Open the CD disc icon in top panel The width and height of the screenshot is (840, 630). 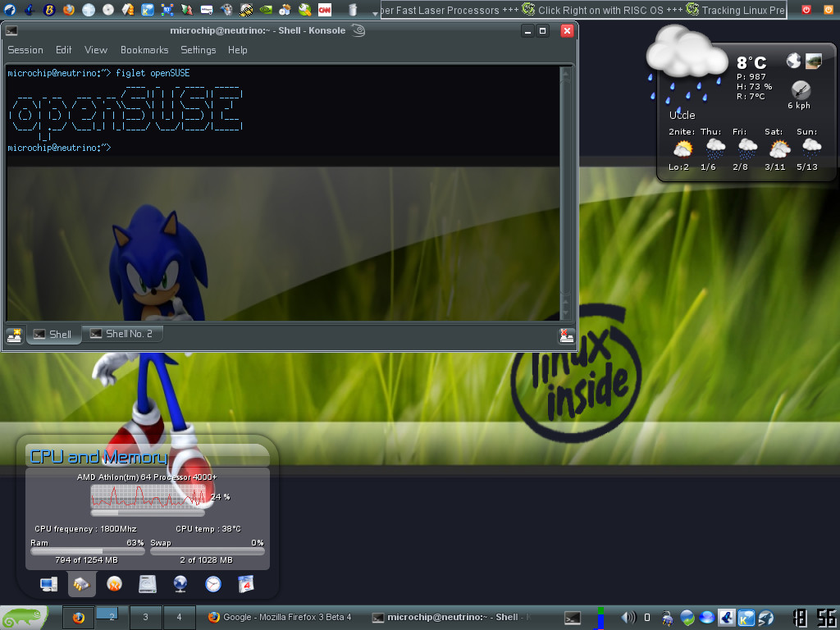(x=108, y=10)
